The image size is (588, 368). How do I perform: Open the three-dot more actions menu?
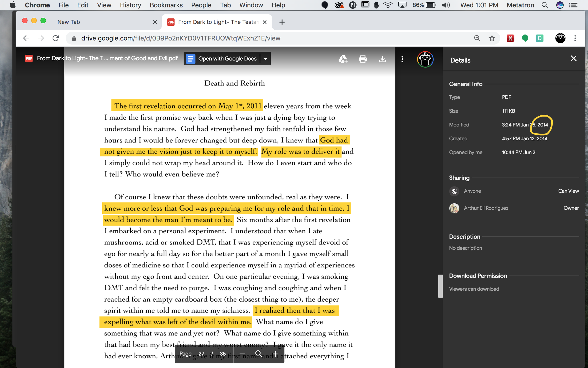pos(402,59)
